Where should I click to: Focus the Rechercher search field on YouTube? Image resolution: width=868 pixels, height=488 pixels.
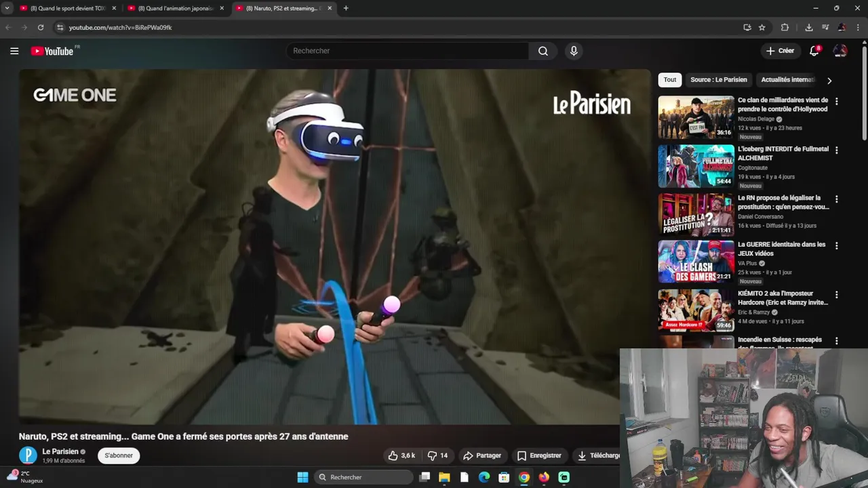click(x=407, y=51)
